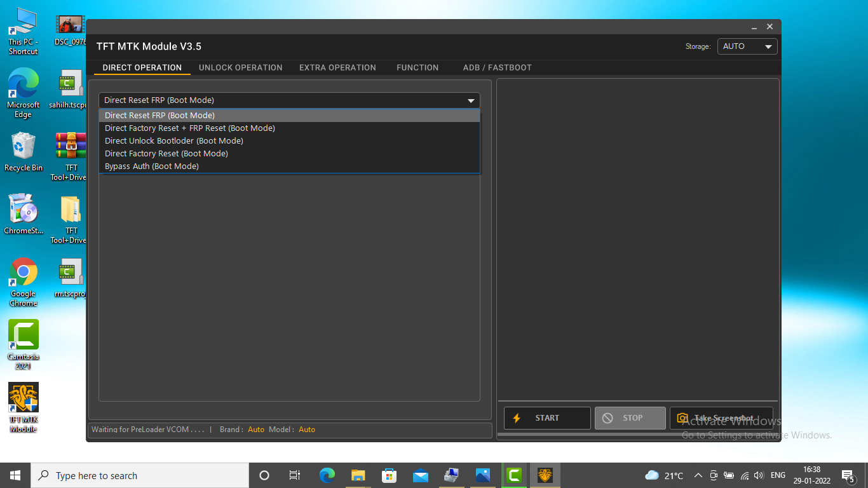Open the clock showing 16:38
Screen dimensions: 868x488
[x=811, y=475]
